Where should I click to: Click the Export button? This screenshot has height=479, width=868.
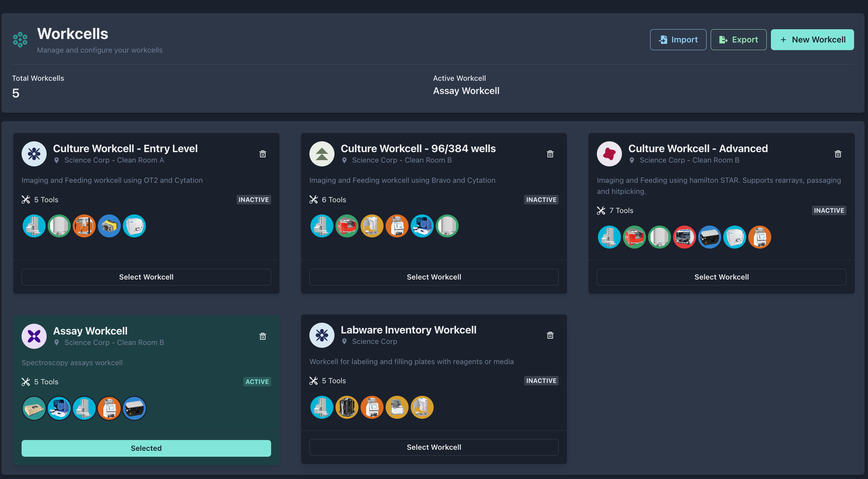pos(739,40)
